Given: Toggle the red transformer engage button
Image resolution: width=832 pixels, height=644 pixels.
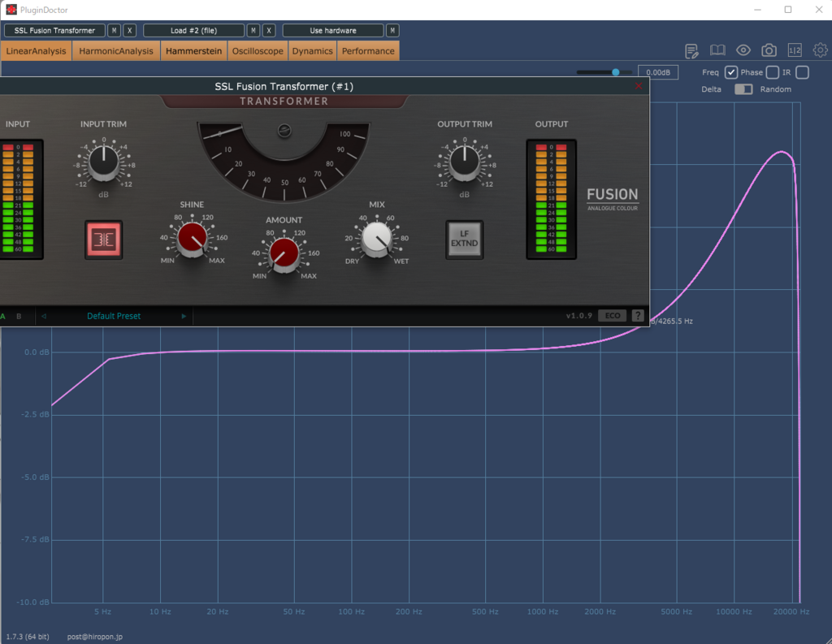Looking at the screenshot, I should click(x=103, y=240).
